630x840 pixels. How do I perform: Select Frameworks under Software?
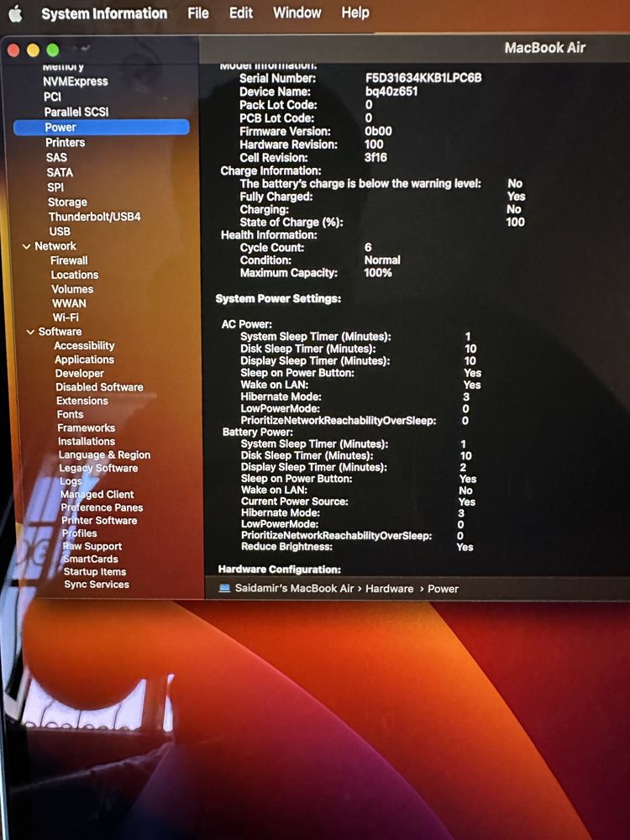(87, 428)
